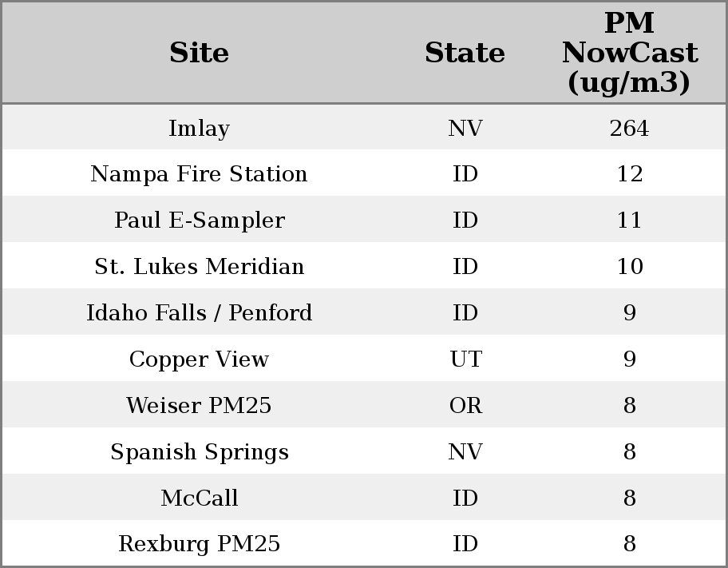Click the PM NowCast column header
This screenshot has width=728, height=568.
(x=629, y=53)
